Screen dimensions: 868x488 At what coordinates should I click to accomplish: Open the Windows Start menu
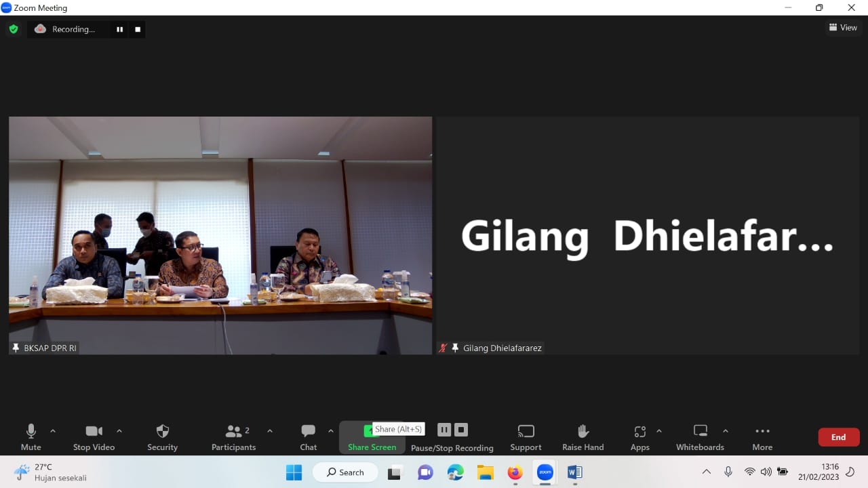pos(294,472)
